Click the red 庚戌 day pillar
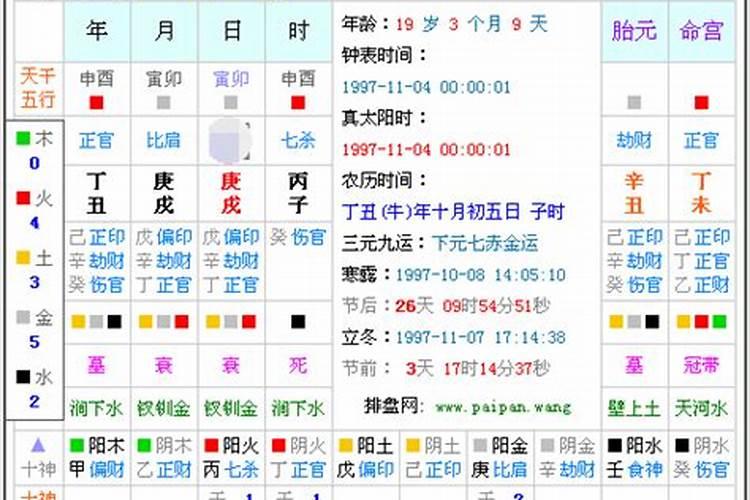 (231, 193)
